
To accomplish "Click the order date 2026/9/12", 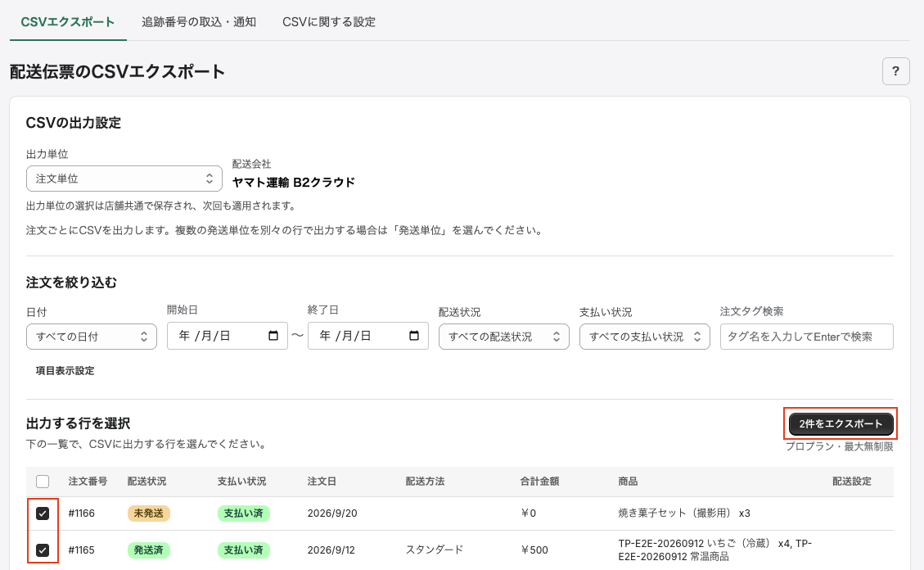I will click(x=331, y=550).
